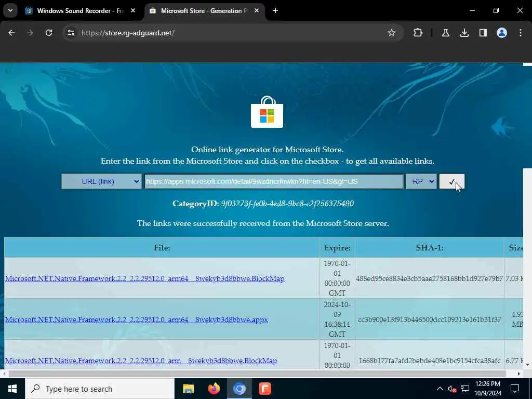This screenshot has width=532, height=399.
Task: Download the arm BlockMap file link
Action: pyautogui.click(x=141, y=361)
